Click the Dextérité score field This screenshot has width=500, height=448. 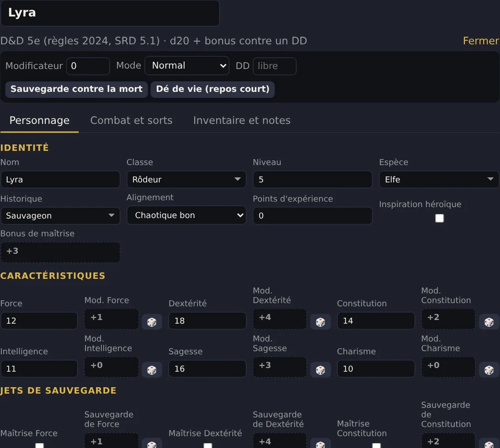(207, 321)
